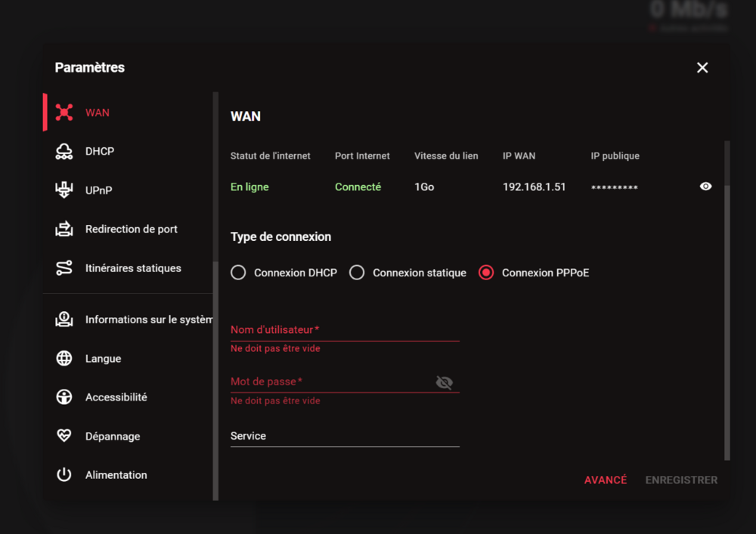This screenshot has width=756, height=534.
Task: Select the Connexion DHCP radio button
Action: (238, 273)
